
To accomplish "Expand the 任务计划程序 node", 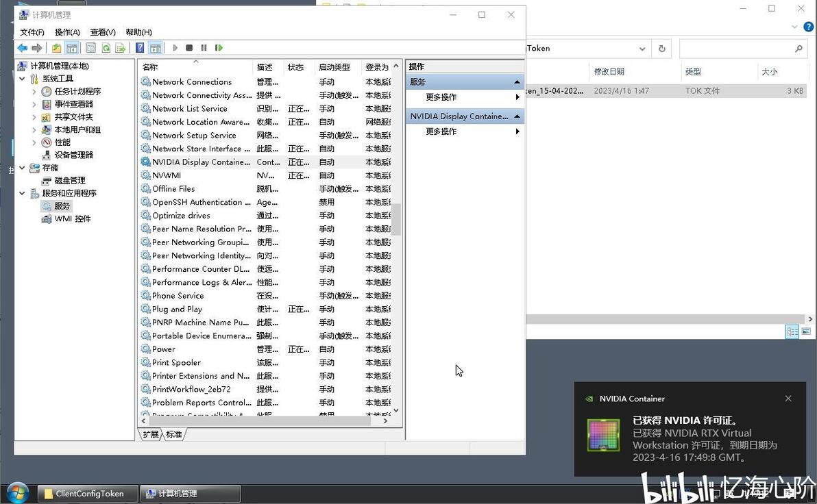I will point(34,92).
